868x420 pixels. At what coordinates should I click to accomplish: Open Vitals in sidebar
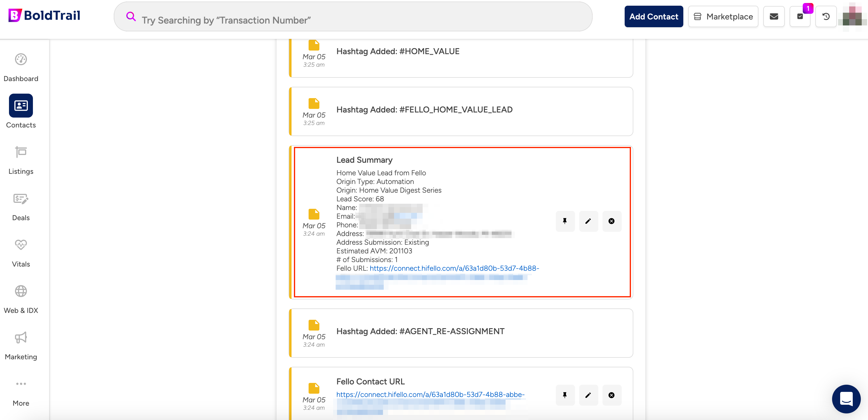tap(21, 253)
